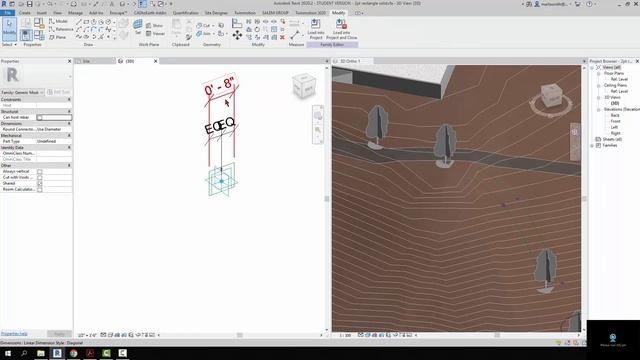640x360 pixels.
Task: Collapse the Elevations node
Action: pos(599,109)
